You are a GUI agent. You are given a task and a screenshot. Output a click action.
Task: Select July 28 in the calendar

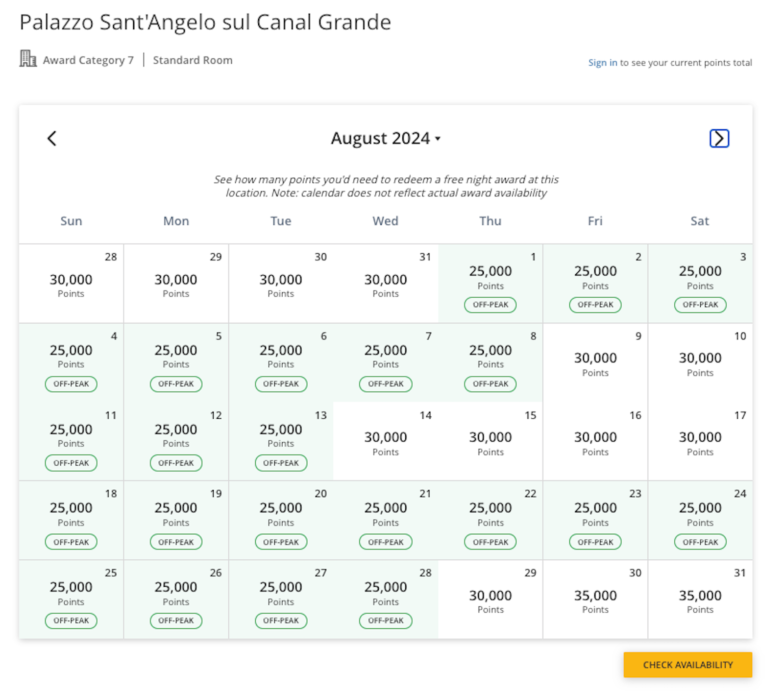[x=71, y=284]
